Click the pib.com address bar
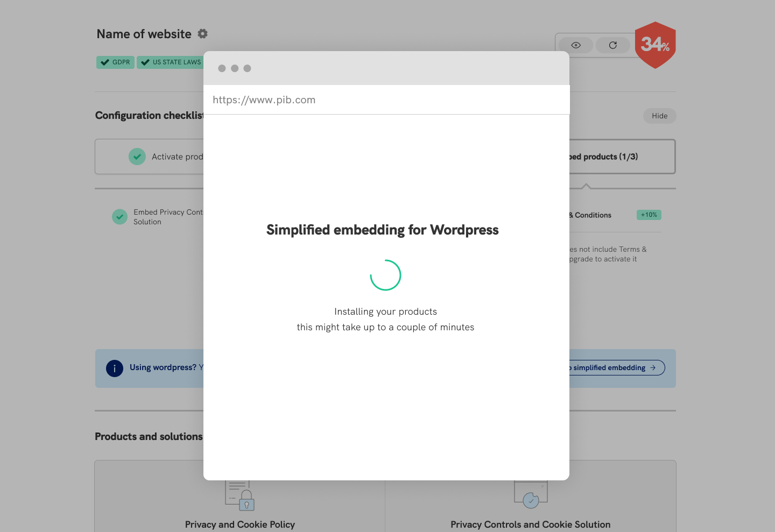Image resolution: width=775 pixels, height=532 pixels. (x=264, y=100)
